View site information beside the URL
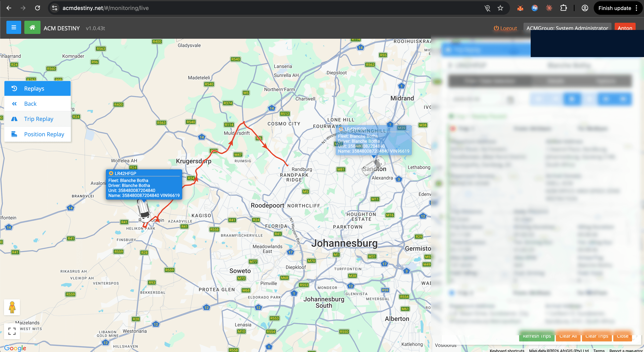 click(x=55, y=8)
